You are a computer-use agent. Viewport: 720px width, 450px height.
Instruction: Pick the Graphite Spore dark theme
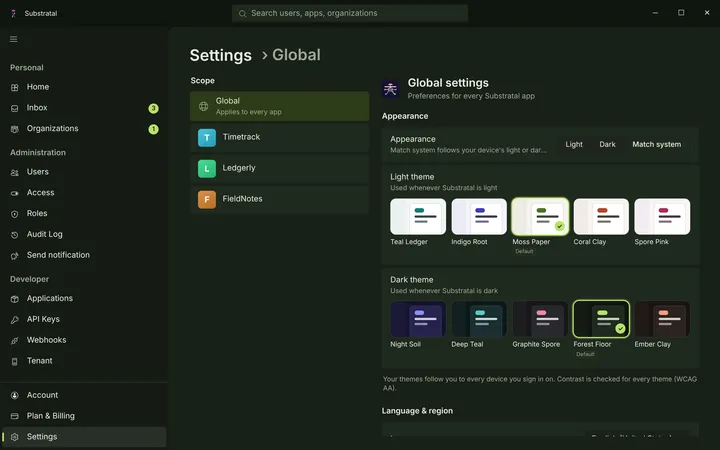pos(540,319)
